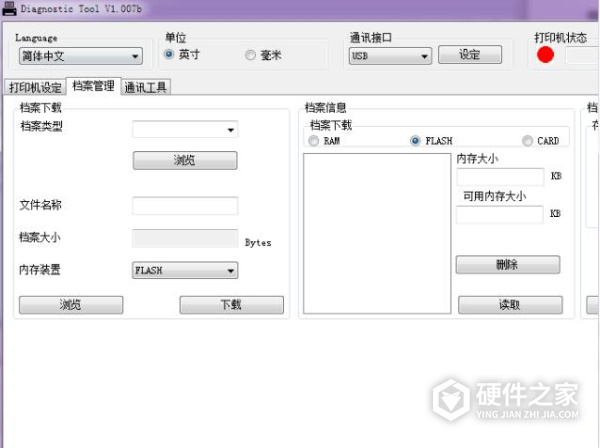Select the 毫米 unit radio button
Viewport: 600px width, 448px height.
(x=250, y=55)
